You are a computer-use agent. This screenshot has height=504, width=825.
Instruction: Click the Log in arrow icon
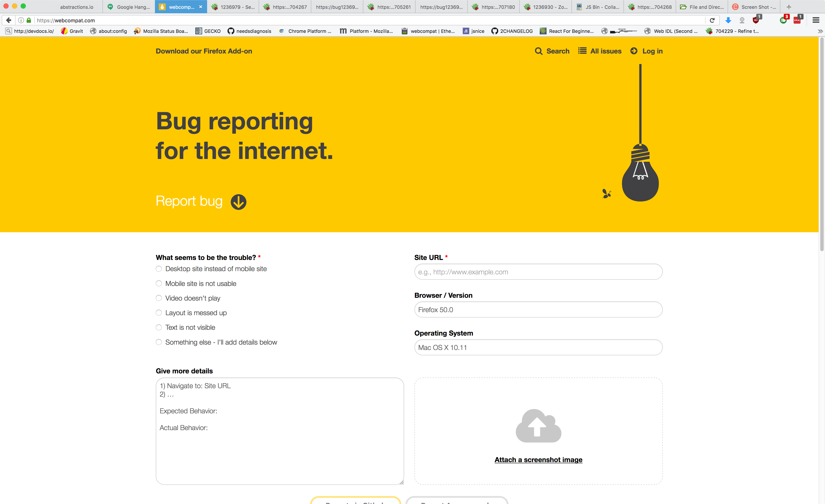pos(634,51)
